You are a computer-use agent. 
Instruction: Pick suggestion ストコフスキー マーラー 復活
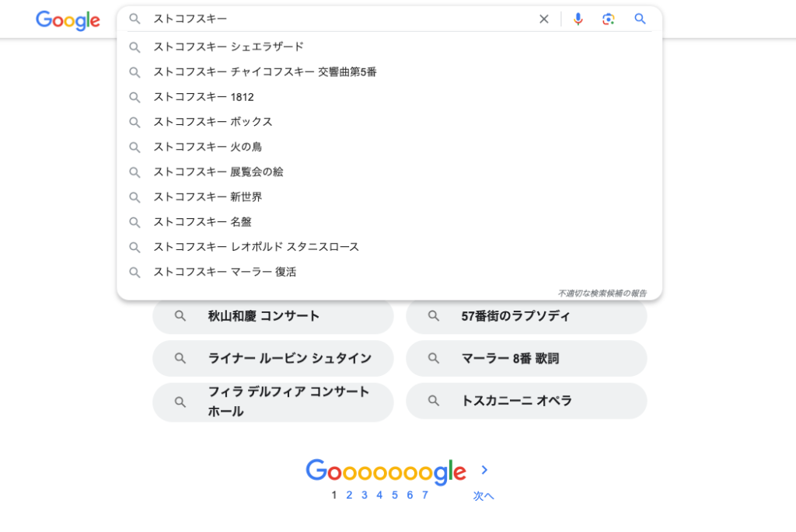coord(225,272)
